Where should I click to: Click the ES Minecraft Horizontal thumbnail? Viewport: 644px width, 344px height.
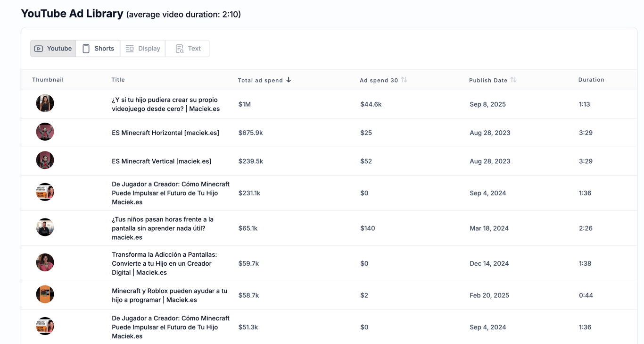[x=45, y=132]
